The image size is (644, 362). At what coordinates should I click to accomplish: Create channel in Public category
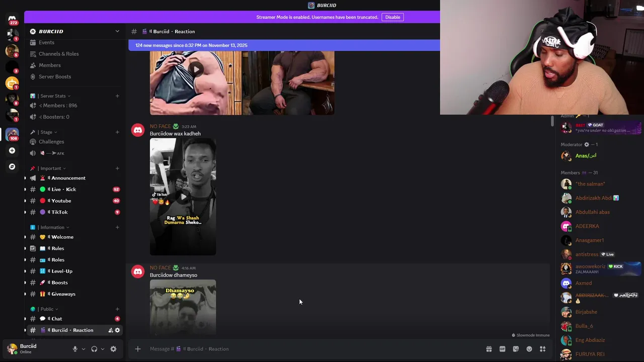[x=117, y=309]
